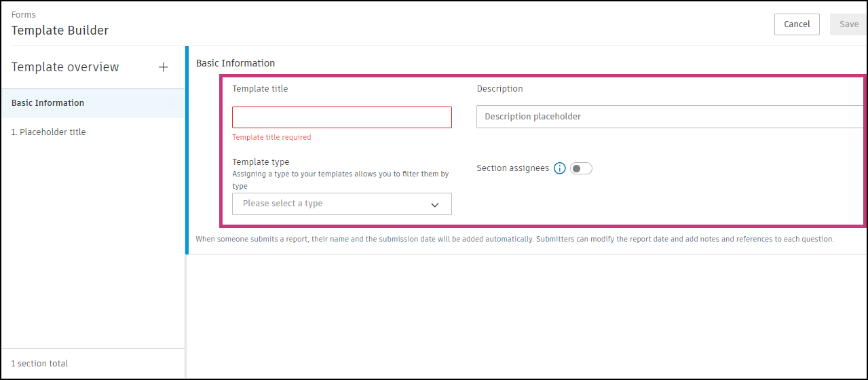868x380 pixels.
Task: Select Basic Information in the template overview
Action: pyautogui.click(x=48, y=103)
